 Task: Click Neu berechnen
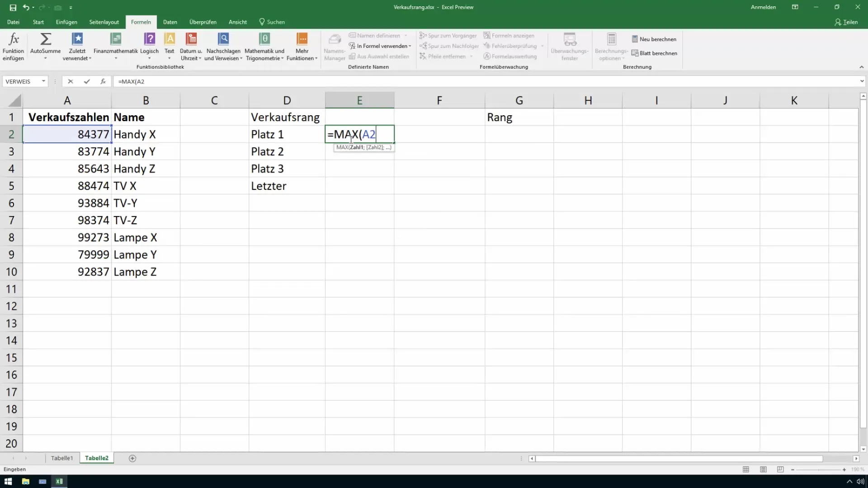654,39
